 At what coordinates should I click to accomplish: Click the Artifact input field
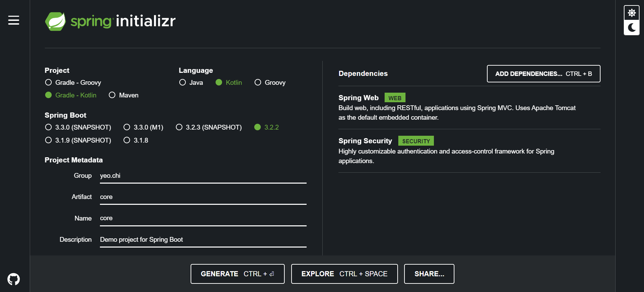tap(203, 197)
